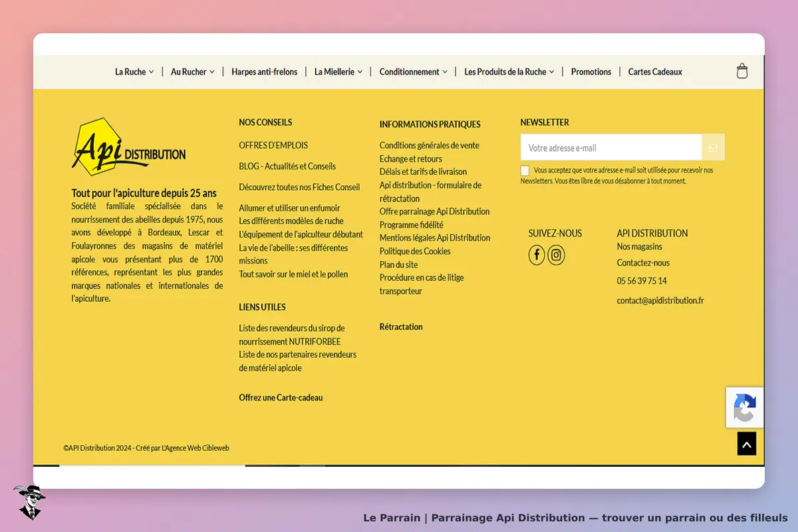Click Les Produits de la Ruche label

[x=505, y=72]
